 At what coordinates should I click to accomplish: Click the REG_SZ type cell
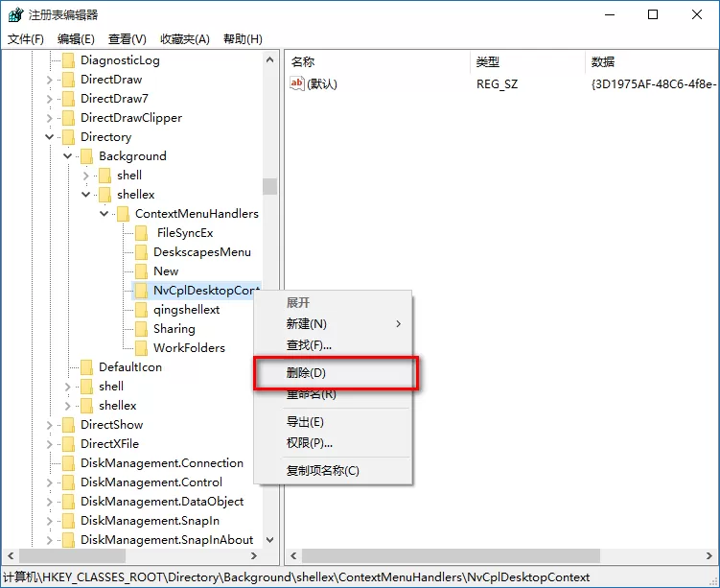[497, 84]
